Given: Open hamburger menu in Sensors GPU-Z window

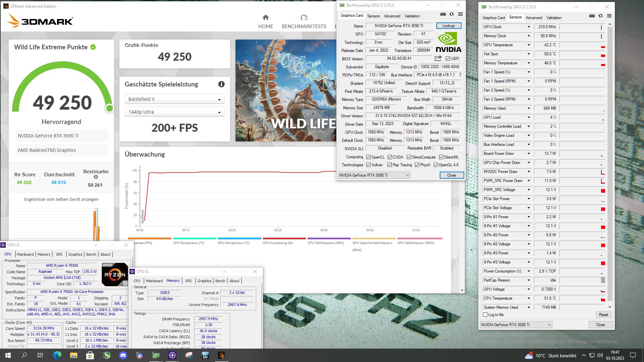Looking at the screenshot, I should 609,16.
